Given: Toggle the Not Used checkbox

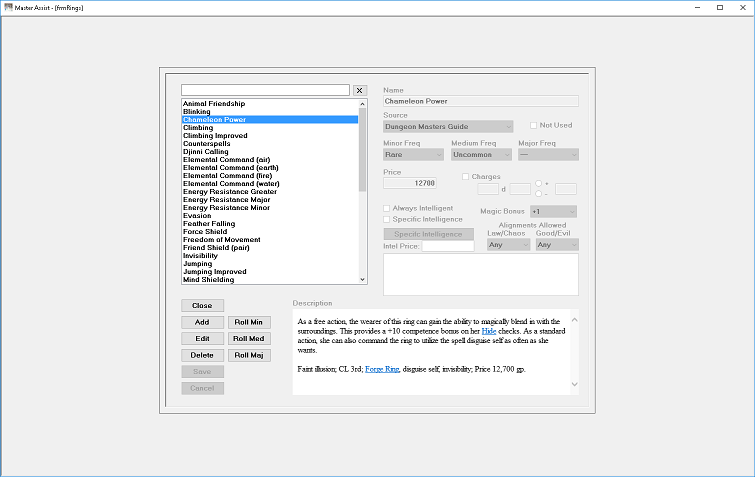Looking at the screenshot, I should click(x=534, y=125).
